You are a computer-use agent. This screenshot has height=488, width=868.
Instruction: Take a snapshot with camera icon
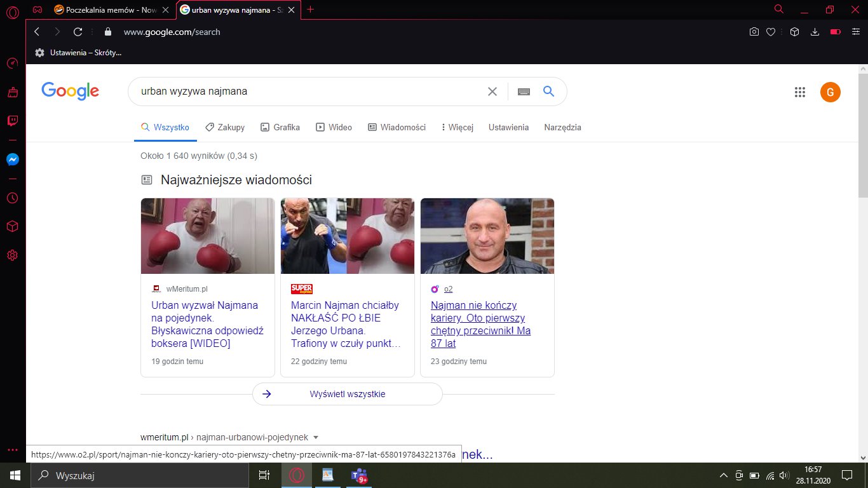[x=754, y=32]
